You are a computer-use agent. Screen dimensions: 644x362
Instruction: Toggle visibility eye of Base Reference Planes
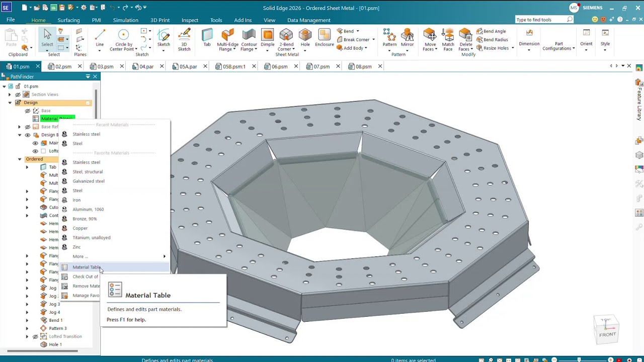click(28, 127)
